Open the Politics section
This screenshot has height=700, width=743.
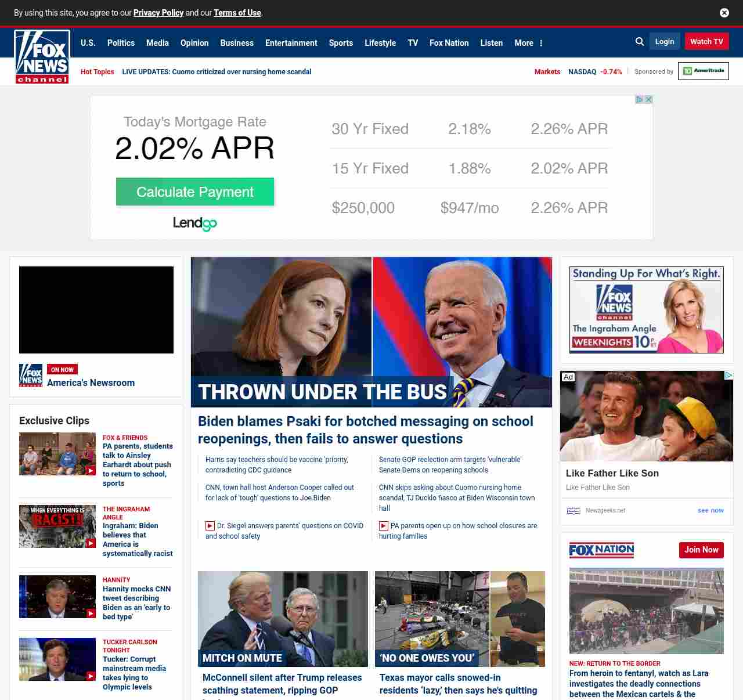coord(121,43)
